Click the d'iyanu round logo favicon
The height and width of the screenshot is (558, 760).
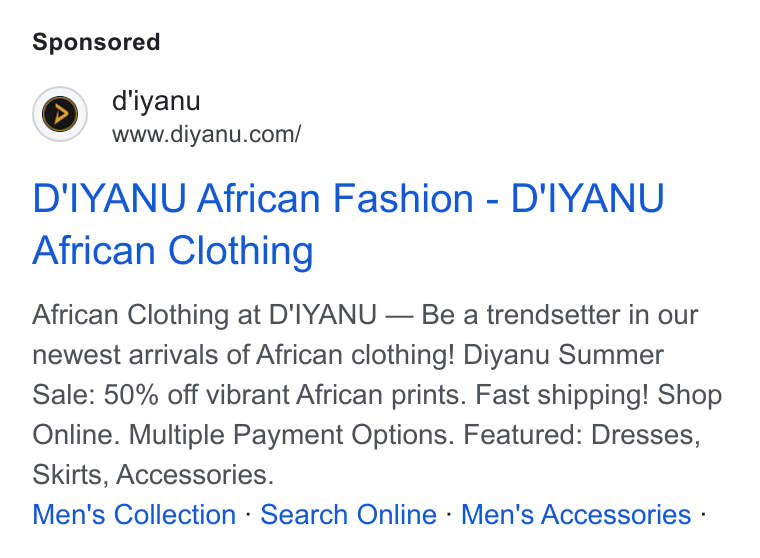[x=60, y=114]
